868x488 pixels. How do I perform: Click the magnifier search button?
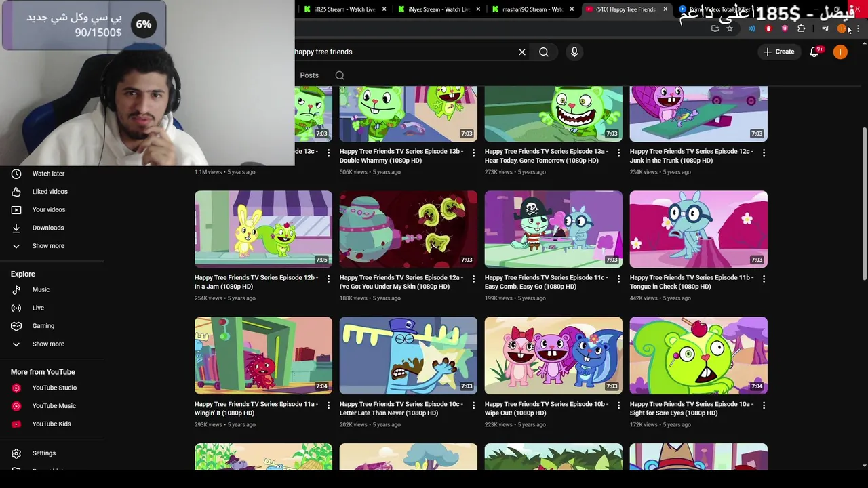click(x=544, y=52)
